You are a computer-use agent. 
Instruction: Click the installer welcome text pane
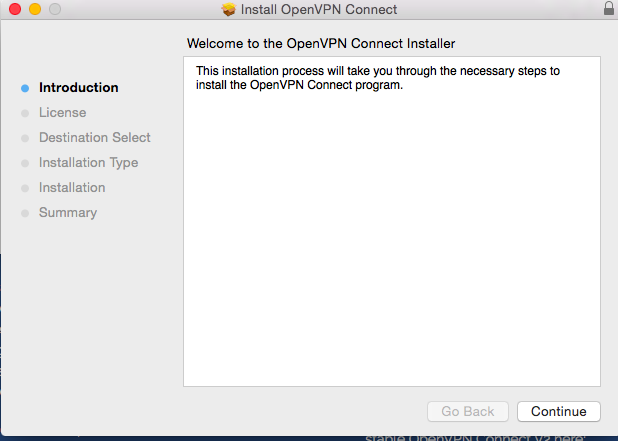point(392,221)
